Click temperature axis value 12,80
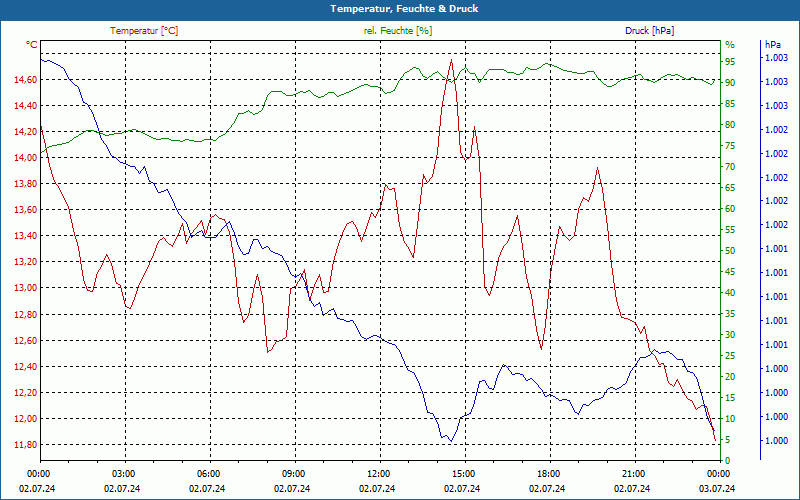 click(25, 314)
